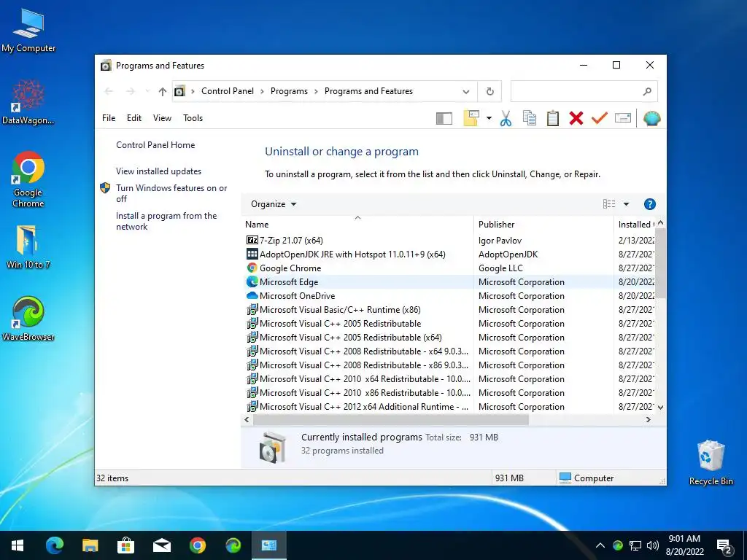Click the horizontal scrollbar right arrow
The height and width of the screenshot is (560, 747).
tap(648, 419)
